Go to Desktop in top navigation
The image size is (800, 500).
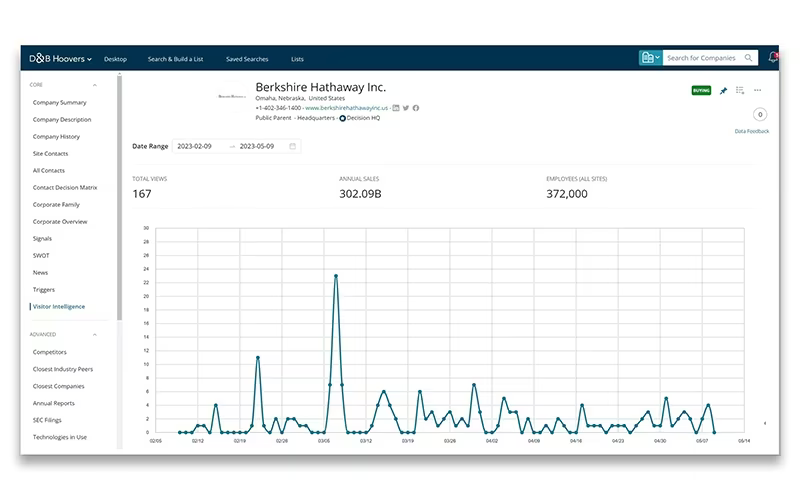(x=115, y=59)
